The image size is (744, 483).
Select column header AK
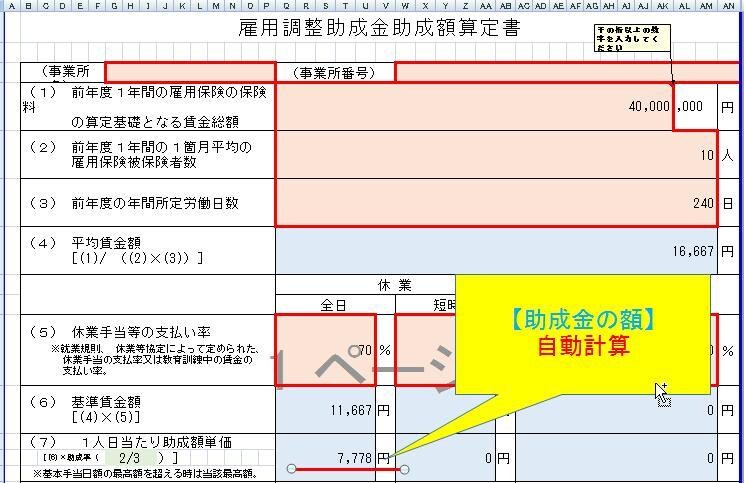(x=663, y=6)
